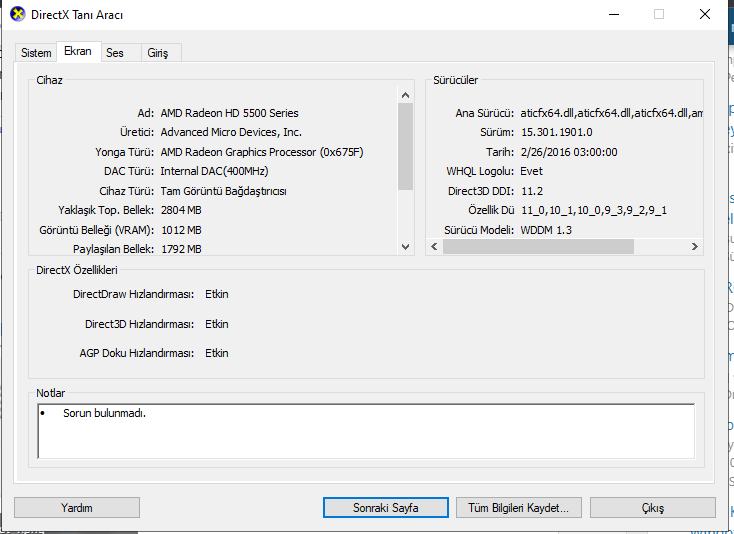Click driver date '2/26/2016 03:00:00'
Viewport: 734px width, 534px height.
pyautogui.click(x=569, y=152)
